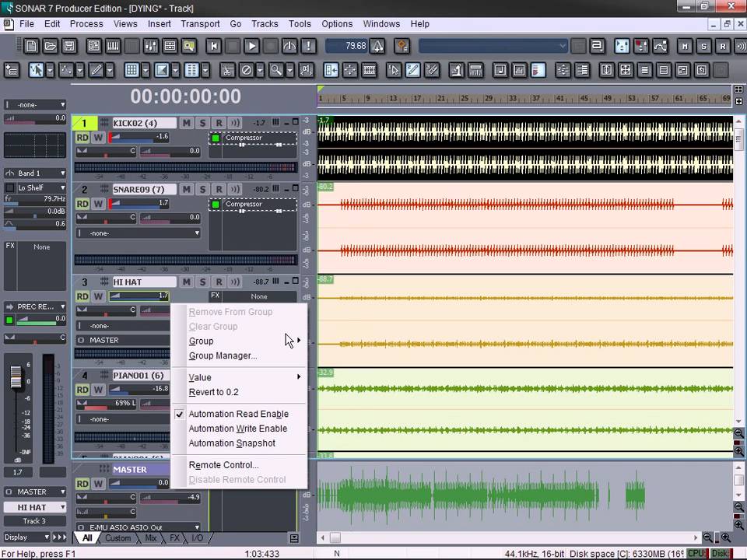This screenshot has height=560, width=747.
Task: Mute the KICK02 track
Action: (x=187, y=123)
